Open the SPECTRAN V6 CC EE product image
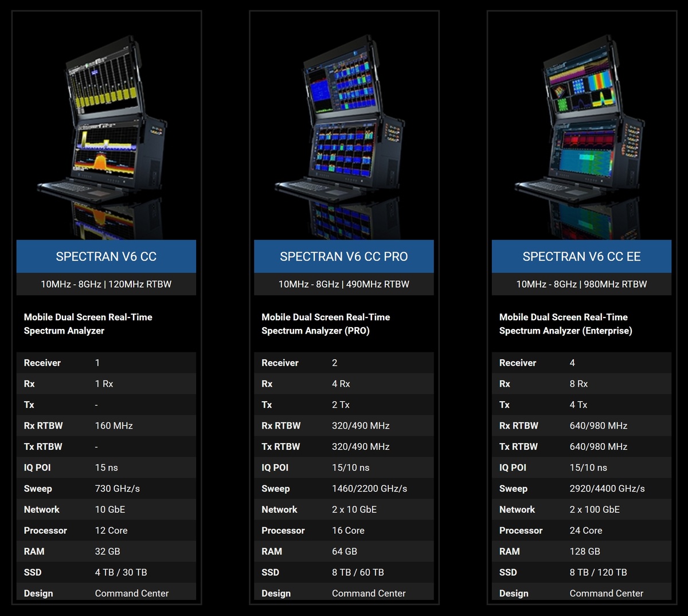 point(581,127)
